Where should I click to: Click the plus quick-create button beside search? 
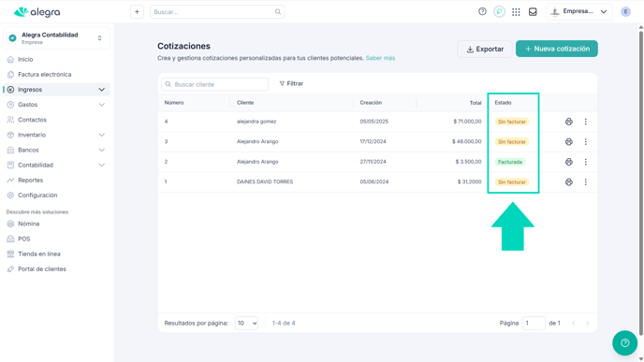coord(137,12)
